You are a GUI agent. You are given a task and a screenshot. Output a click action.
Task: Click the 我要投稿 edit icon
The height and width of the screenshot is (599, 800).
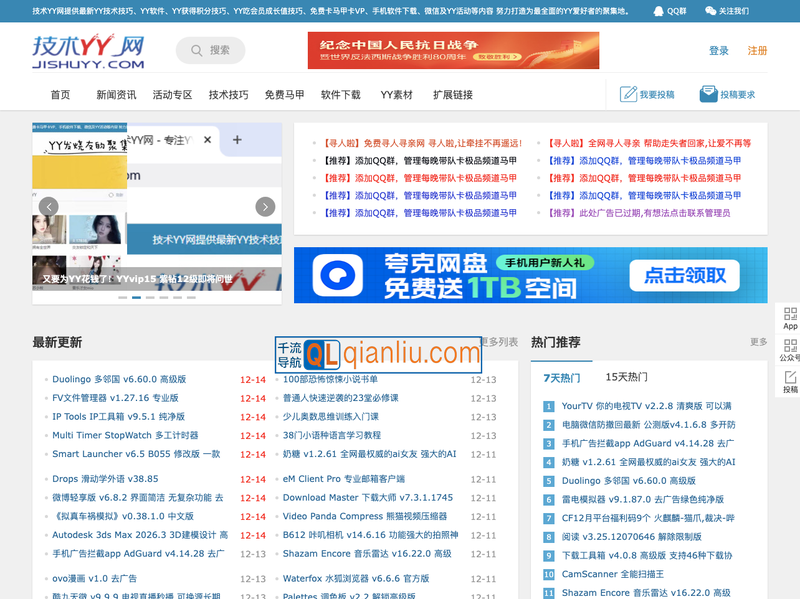pyautogui.click(x=629, y=94)
